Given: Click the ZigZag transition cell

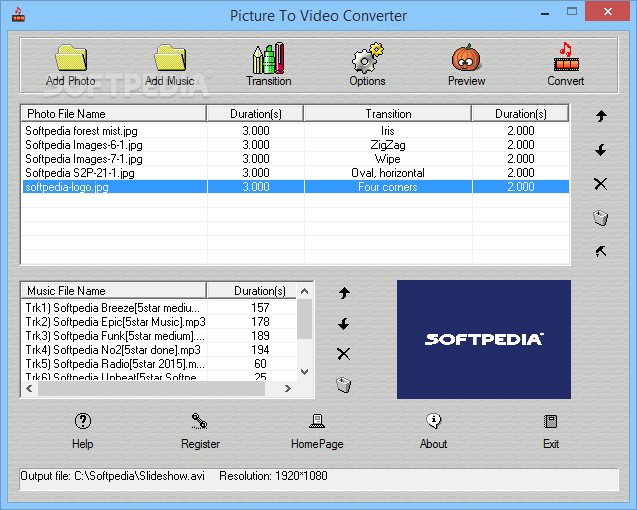Looking at the screenshot, I should (388, 145).
